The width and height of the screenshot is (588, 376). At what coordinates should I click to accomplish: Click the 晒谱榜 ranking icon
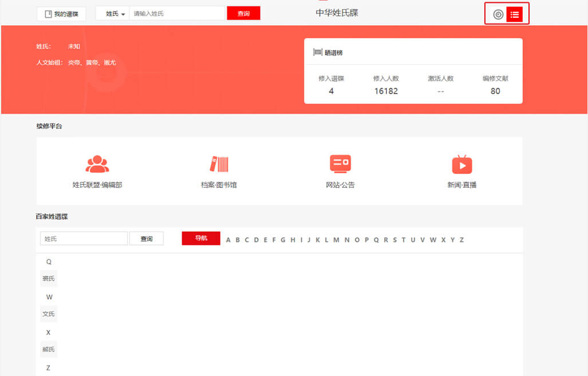[x=317, y=53]
